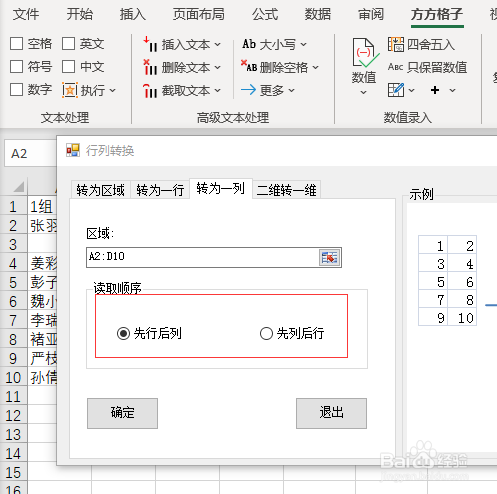This screenshot has height=494, width=497.
Task: Click the 确定 button
Action: coord(122,413)
